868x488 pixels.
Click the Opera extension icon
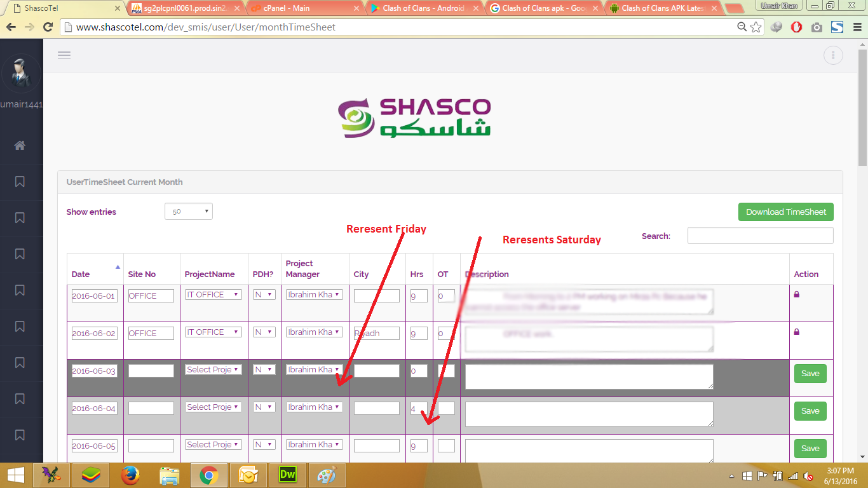[796, 27]
